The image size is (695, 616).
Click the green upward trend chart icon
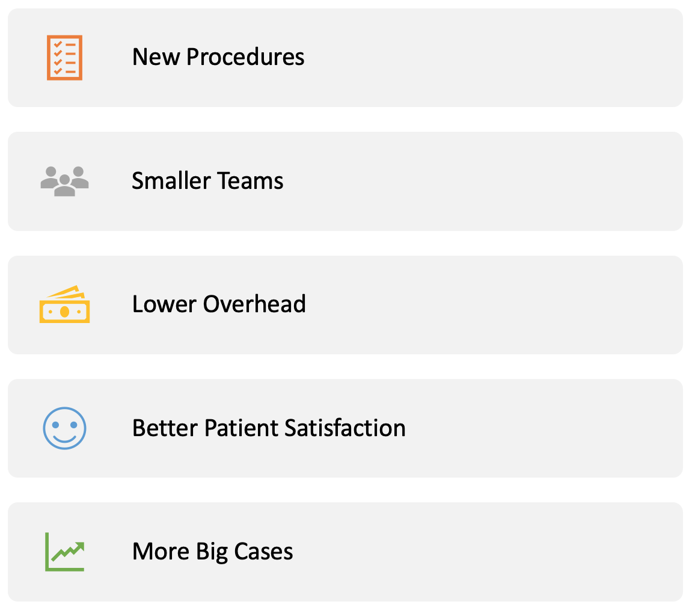(x=65, y=552)
